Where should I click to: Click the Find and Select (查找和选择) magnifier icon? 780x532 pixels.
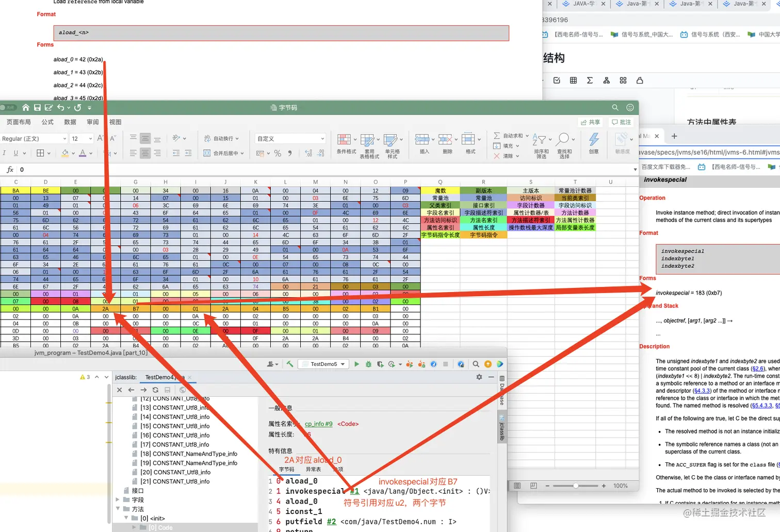(563, 139)
